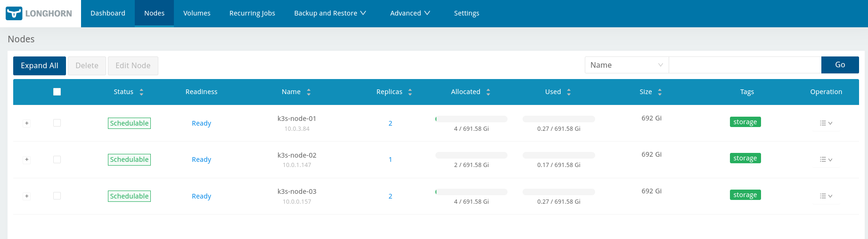
Task: Sort by Replicas column sort icon
Action: tap(410, 92)
